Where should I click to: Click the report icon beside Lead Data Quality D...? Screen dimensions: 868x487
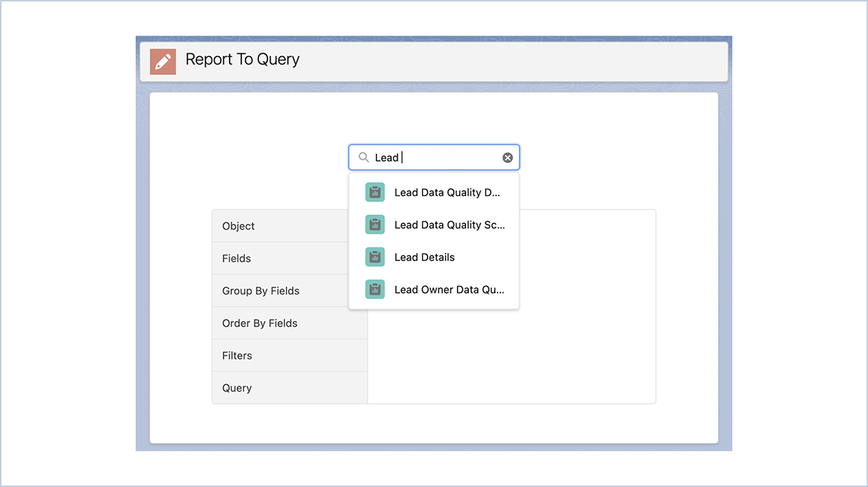[x=374, y=192]
